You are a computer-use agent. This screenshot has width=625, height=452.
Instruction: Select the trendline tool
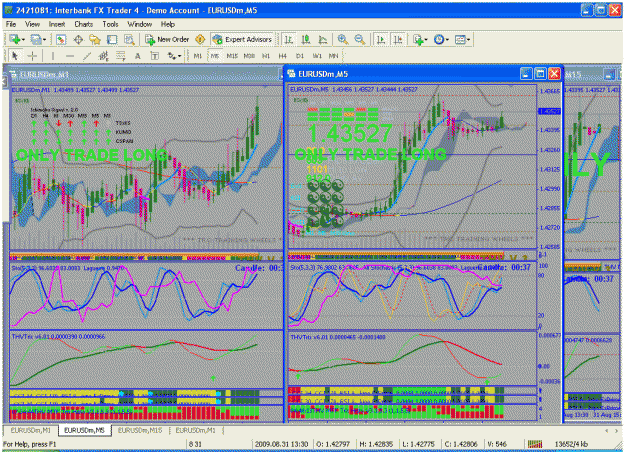point(87,56)
